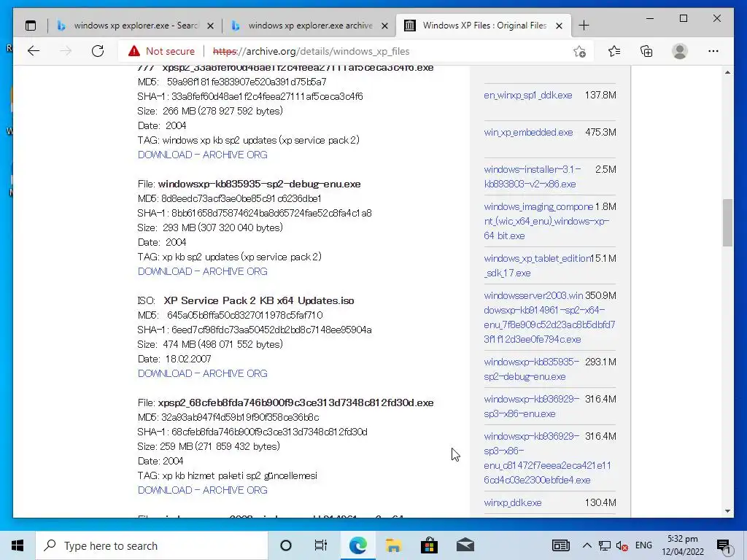Open the Favorites list icon

(614, 51)
